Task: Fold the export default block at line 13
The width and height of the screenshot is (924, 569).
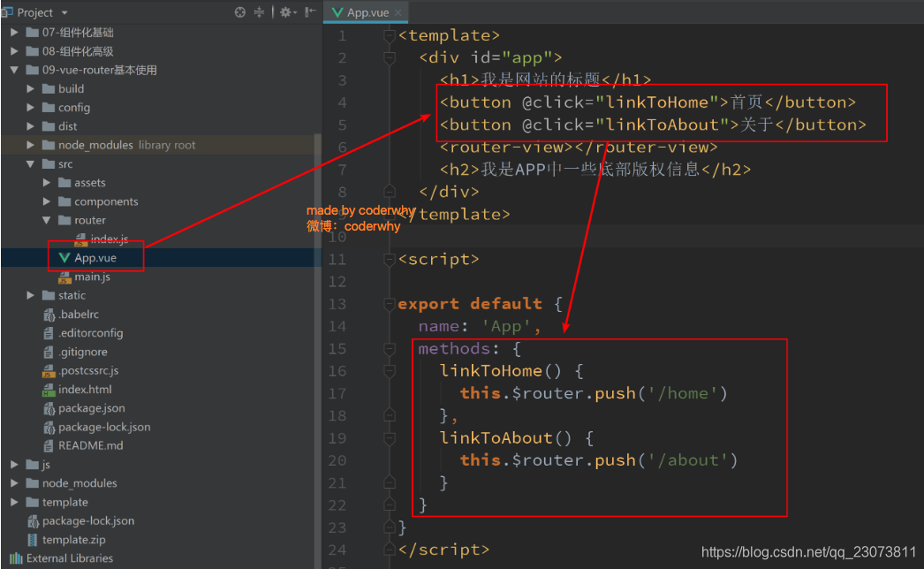Action: tap(389, 304)
